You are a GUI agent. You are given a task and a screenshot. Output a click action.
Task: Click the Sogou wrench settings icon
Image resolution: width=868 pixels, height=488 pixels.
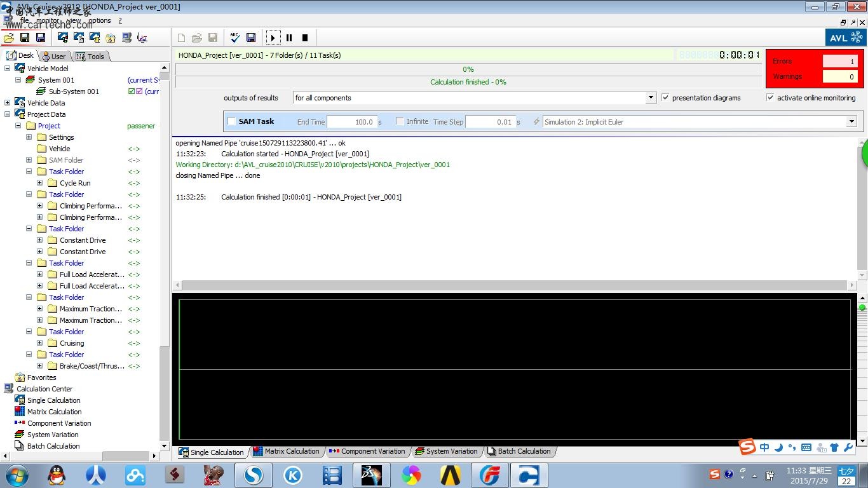[x=848, y=447]
